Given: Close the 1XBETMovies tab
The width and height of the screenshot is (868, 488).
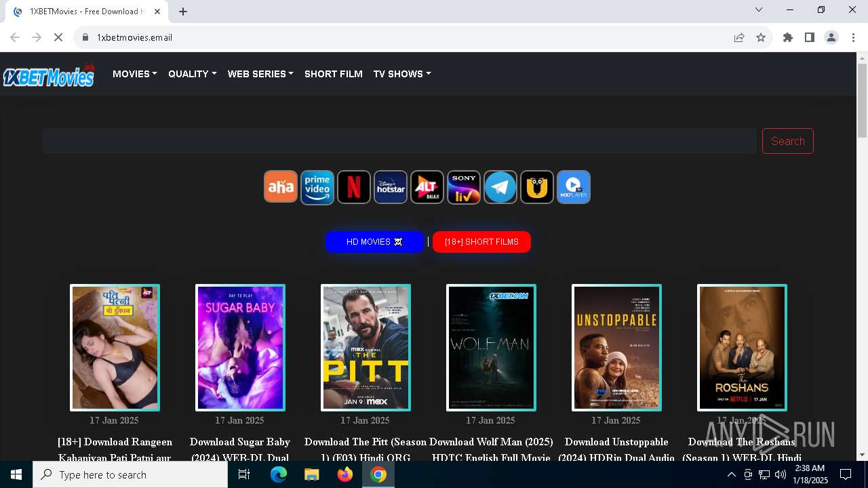Looking at the screenshot, I should pyautogui.click(x=158, y=12).
